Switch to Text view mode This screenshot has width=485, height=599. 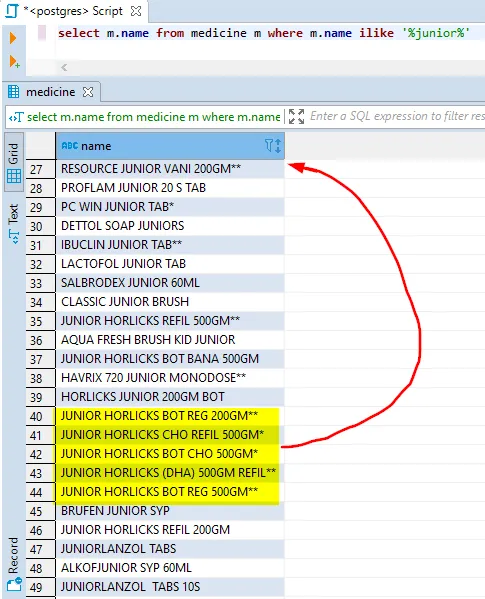13,224
